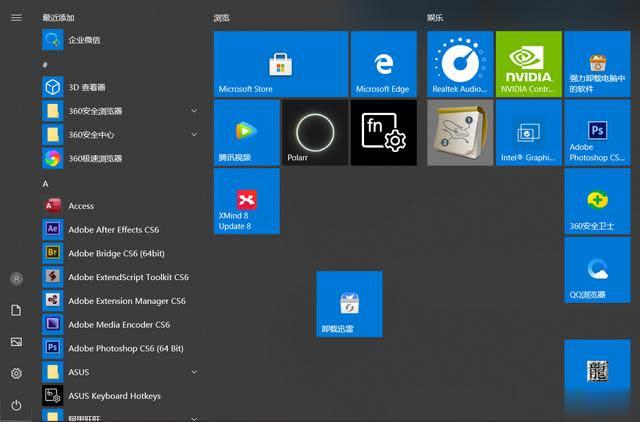Open the Adobe Photoshop CS tile
This screenshot has width=640, height=422.
[x=597, y=133]
